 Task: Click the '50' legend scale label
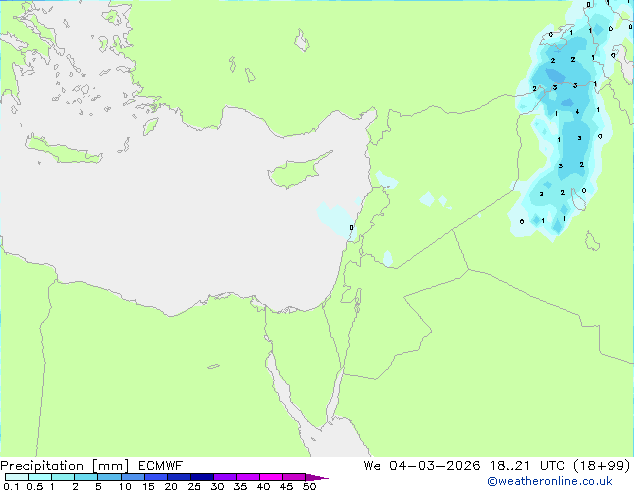309,486
